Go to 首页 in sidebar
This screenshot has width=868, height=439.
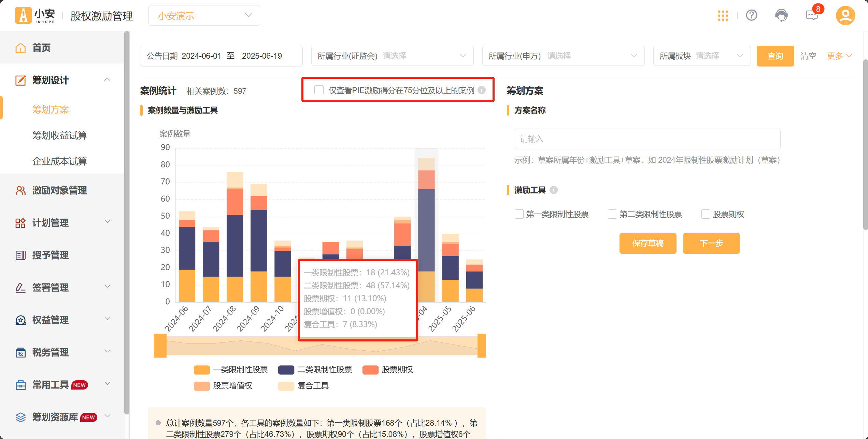pyautogui.click(x=62, y=48)
